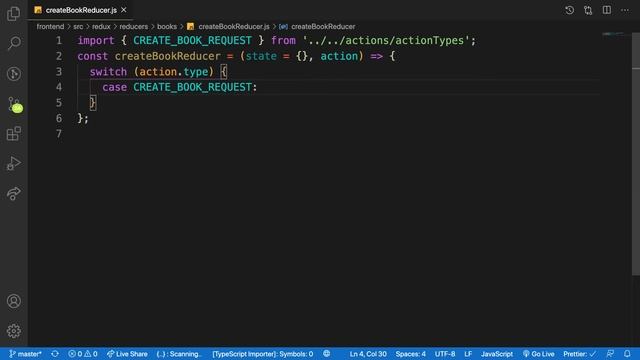Image resolution: width=640 pixels, height=360 pixels.
Task: Change indentation via Spaces: 4
Action: [410, 354]
